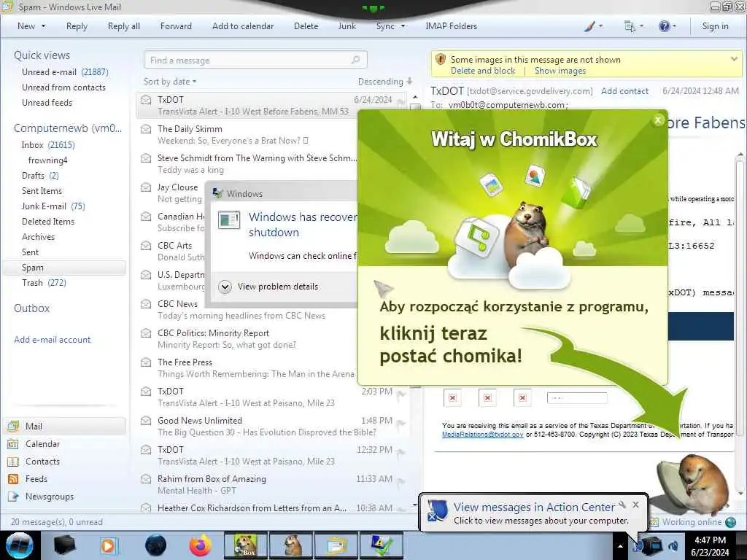Screen dimensions: 747x560
Task: Open the Feeds RSS icon in sidebar
Action: tap(13, 479)
